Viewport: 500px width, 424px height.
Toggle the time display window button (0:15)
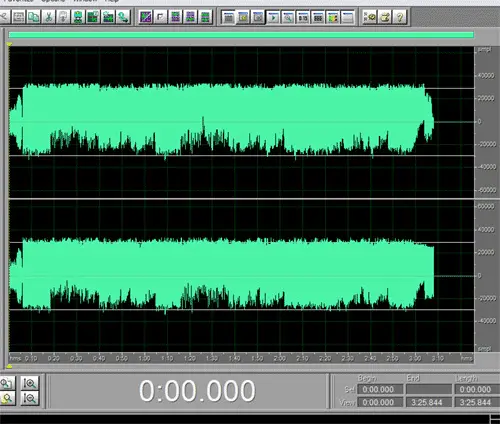pos(303,17)
